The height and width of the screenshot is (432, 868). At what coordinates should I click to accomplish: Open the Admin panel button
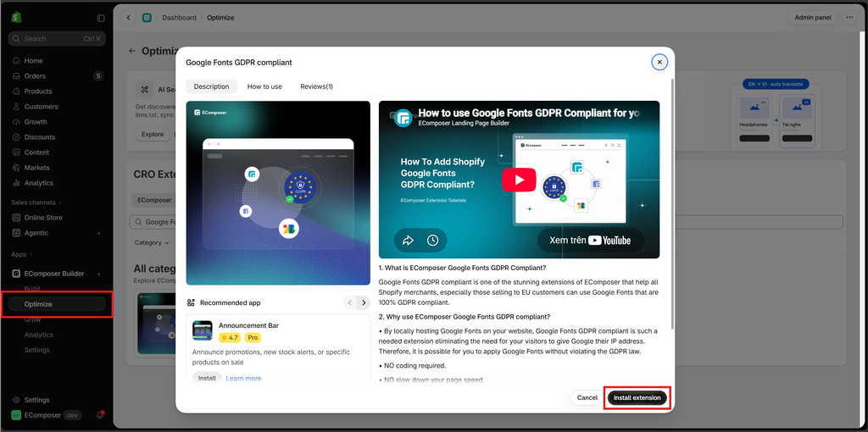[x=813, y=18]
